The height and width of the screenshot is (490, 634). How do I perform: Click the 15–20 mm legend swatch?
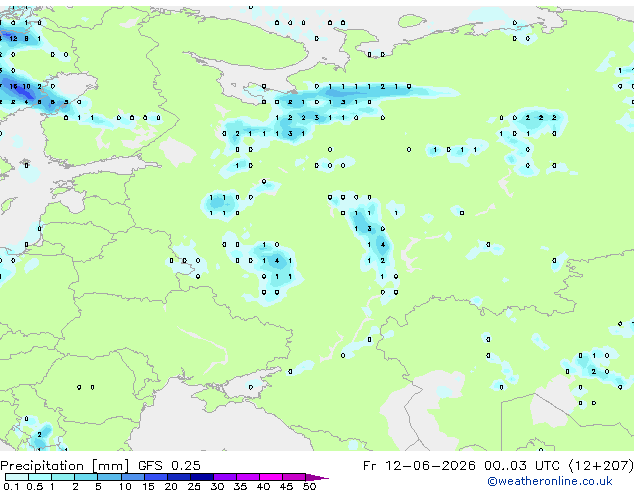point(155,477)
